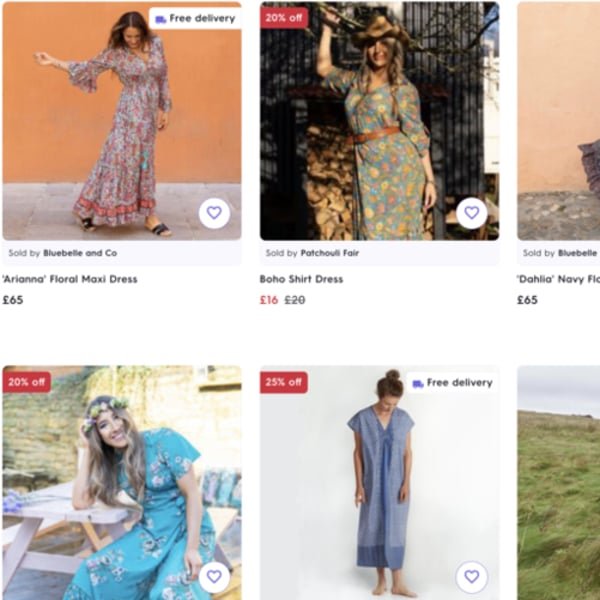Click 25% off badge on blue kaftan
Viewport: 600px width, 600px height.
point(284,383)
